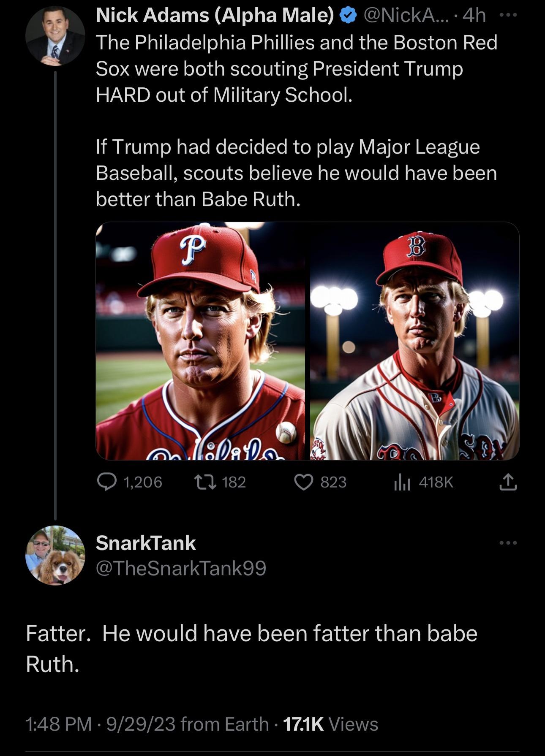Open Nick Adams' profile picture
This screenshot has width=545, height=756.
point(55,36)
